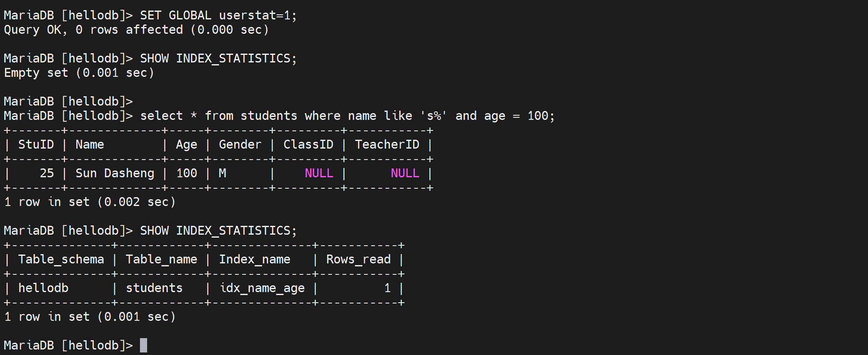Screen dimensions: 868x355
Task: Select the TeacherID column header
Action: pos(387,145)
